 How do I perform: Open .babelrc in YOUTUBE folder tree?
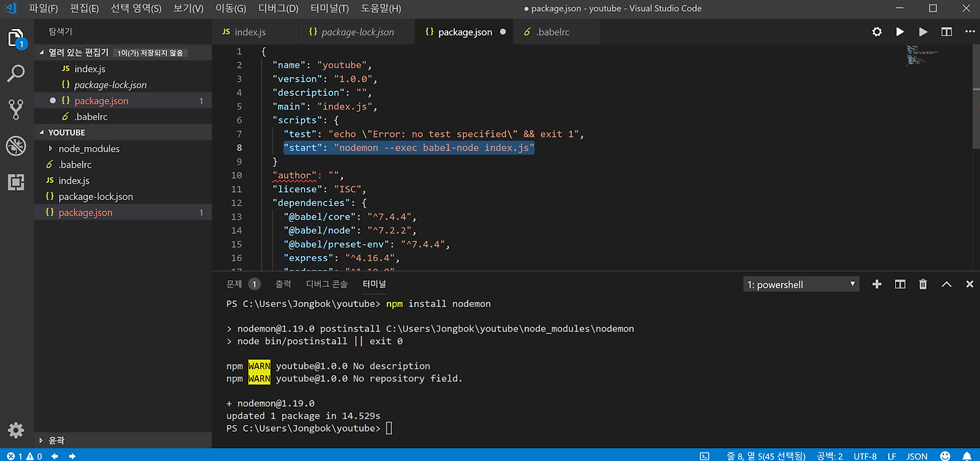122,165
